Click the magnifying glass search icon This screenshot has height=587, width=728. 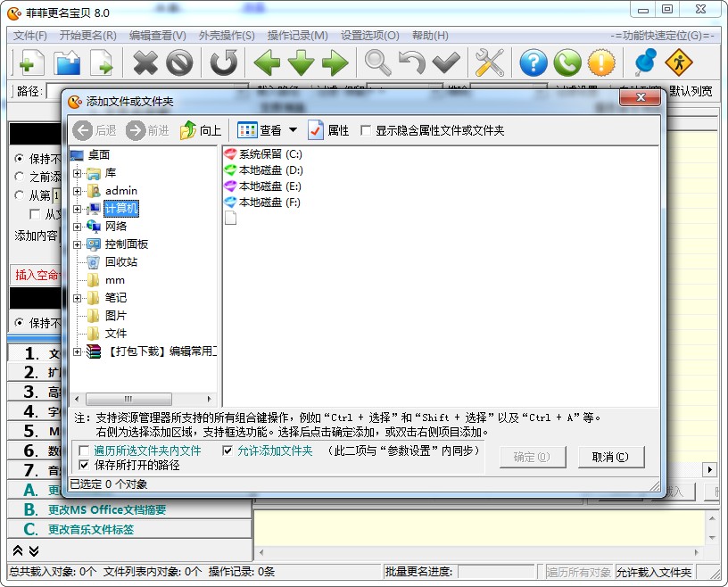(378, 62)
